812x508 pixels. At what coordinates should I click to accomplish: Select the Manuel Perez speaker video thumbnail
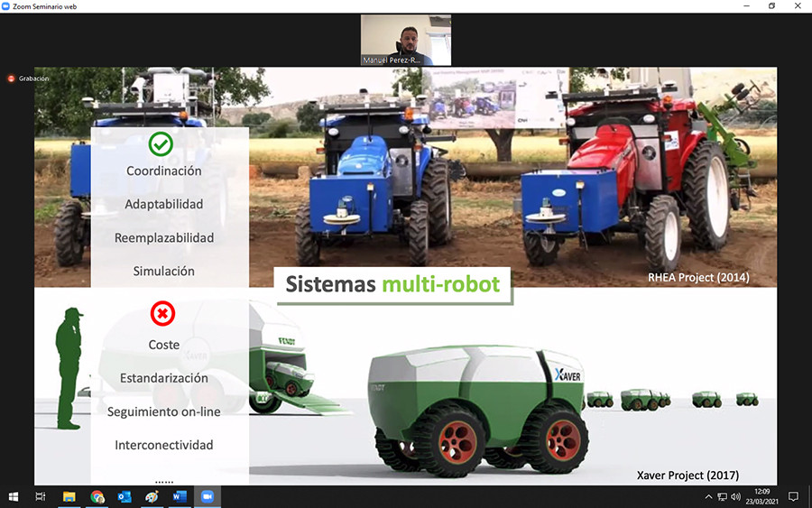point(405,40)
